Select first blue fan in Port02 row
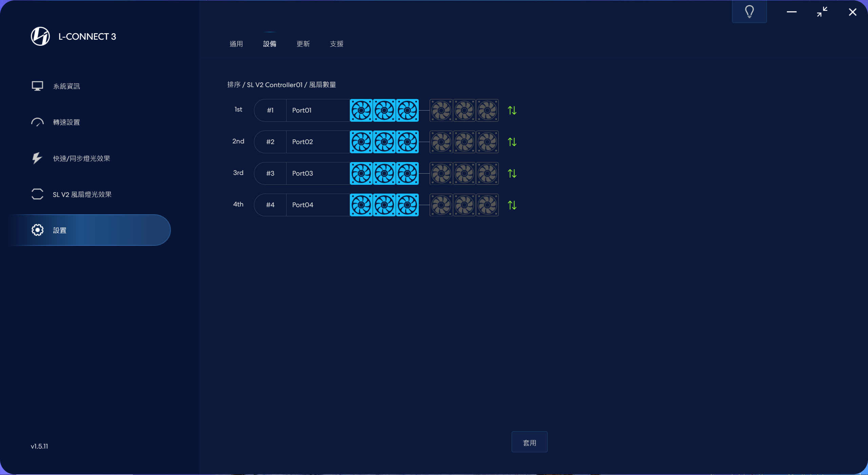Image resolution: width=868 pixels, height=475 pixels. tap(361, 142)
